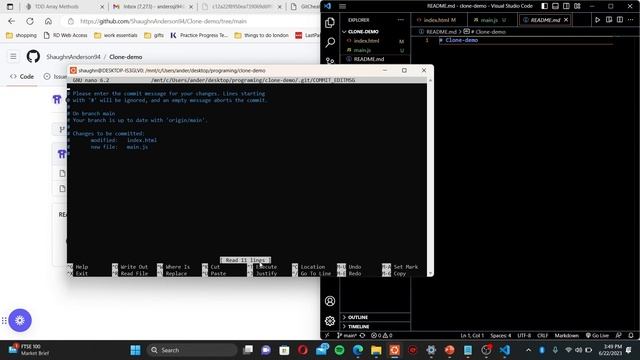
Task: Toggle the primary side bar layout
Action: point(544,6)
